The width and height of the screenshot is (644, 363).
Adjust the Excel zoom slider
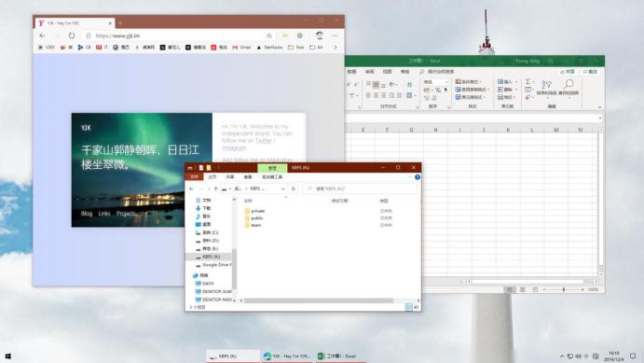coord(564,290)
